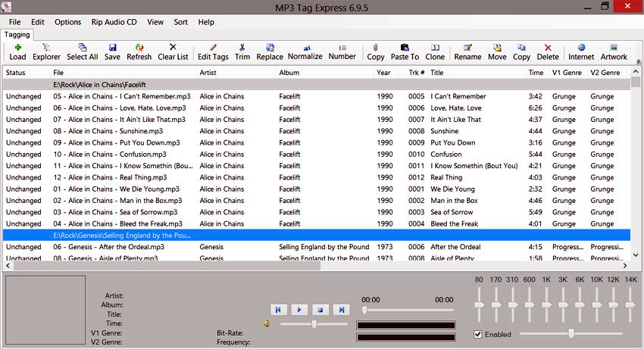This screenshot has width=644, height=350.
Task: Click the horizontal scrollbar right arrow
Action: (625, 266)
